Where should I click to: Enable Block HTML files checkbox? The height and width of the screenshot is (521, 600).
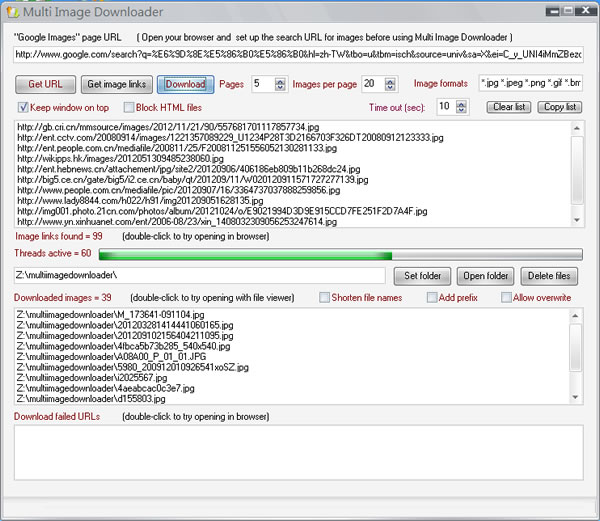[129, 107]
